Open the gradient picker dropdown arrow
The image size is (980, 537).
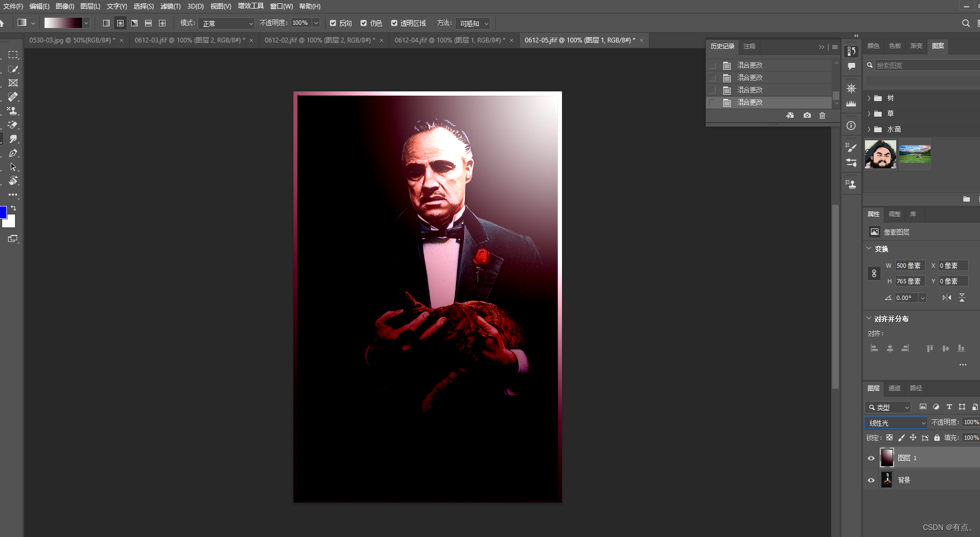pyautogui.click(x=86, y=23)
